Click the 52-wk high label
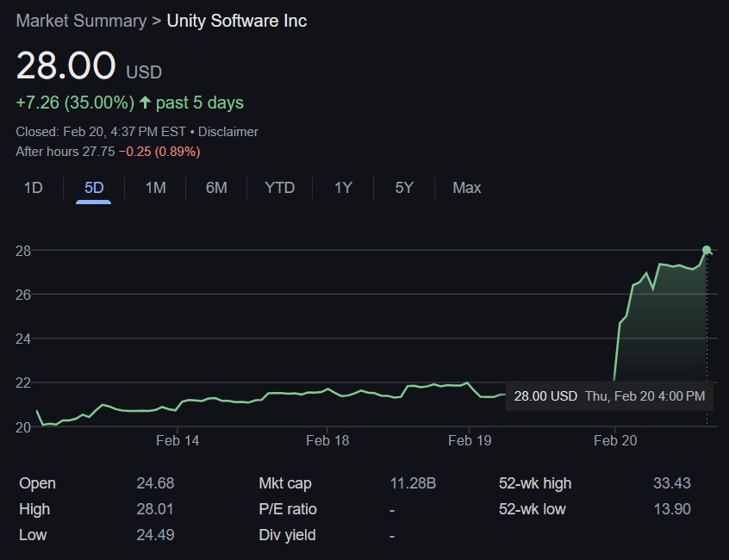 tap(535, 483)
